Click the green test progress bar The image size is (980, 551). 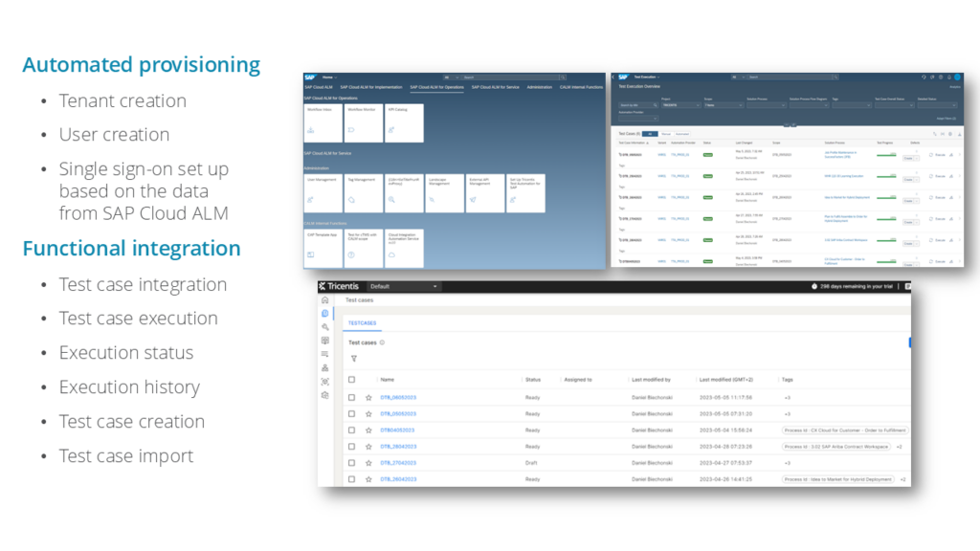point(886,155)
